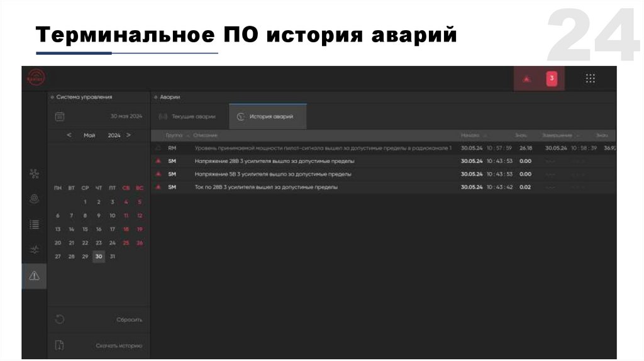
Task: Go to previous month in calendar
Action: pyautogui.click(x=69, y=135)
